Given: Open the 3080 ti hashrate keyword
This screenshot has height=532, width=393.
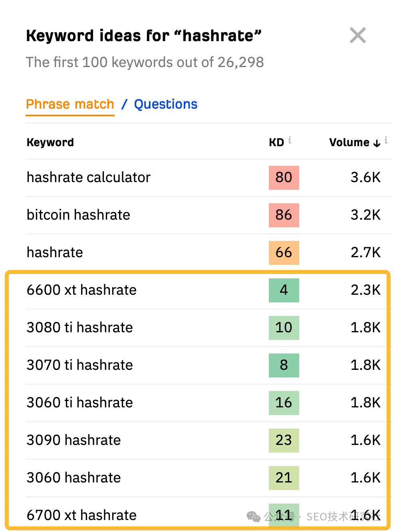Looking at the screenshot, I should tap(80, 328).
